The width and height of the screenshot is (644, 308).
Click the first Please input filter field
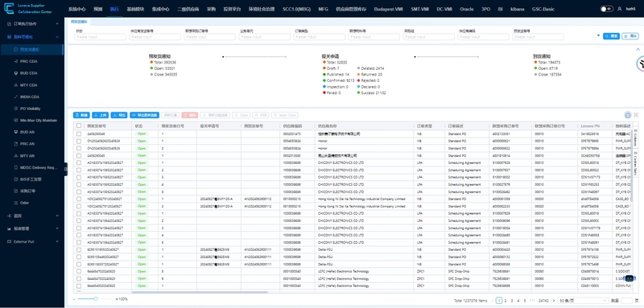click(x=100, y=37)
